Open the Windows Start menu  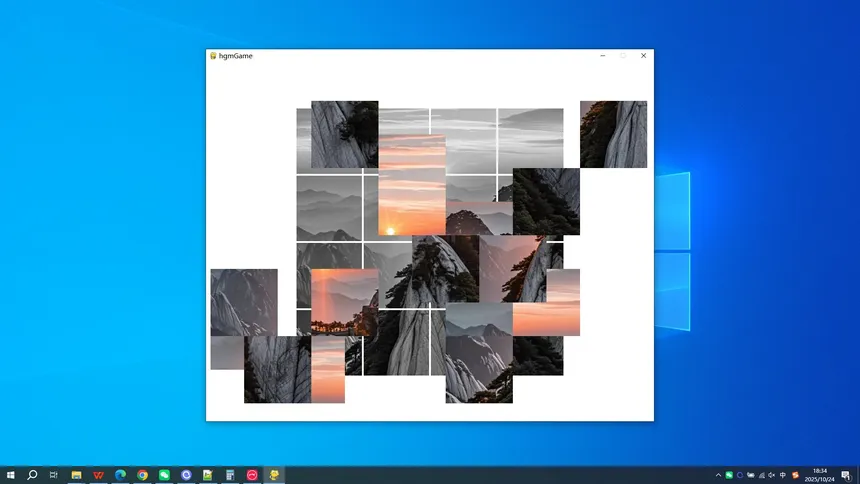tap(10, 475)
